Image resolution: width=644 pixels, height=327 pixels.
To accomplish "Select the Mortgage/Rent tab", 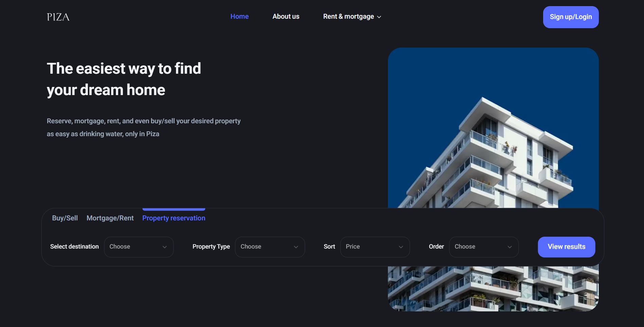I will coord(110,218).
